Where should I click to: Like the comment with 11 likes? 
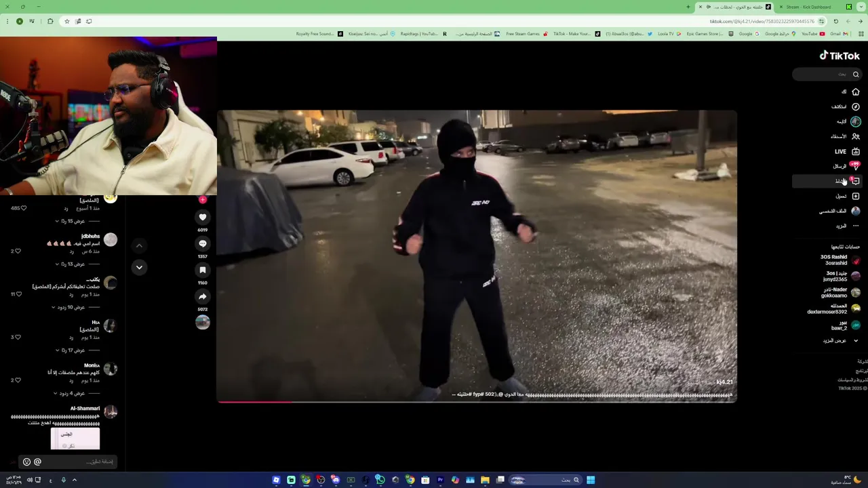(18, 294)
